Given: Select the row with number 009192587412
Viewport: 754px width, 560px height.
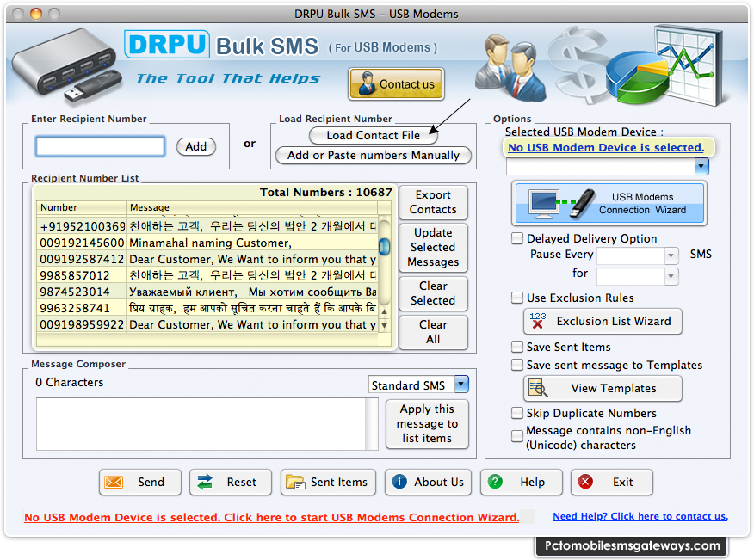Looking at the screenshot, I should tap(207, 259).
